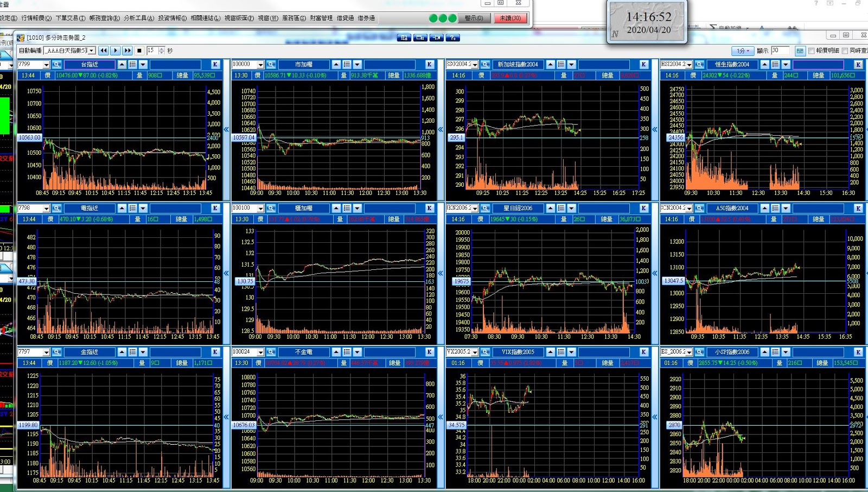Open K-line chart for 小SP指數2006 panel
Viewport: 868px width, 492px height.
[x=858, y=352]
